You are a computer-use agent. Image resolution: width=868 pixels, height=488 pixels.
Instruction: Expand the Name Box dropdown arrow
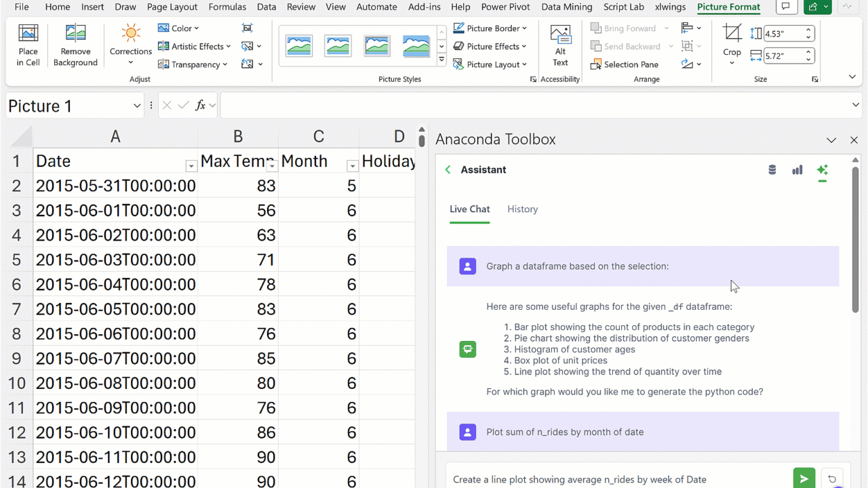pos(137,106)
